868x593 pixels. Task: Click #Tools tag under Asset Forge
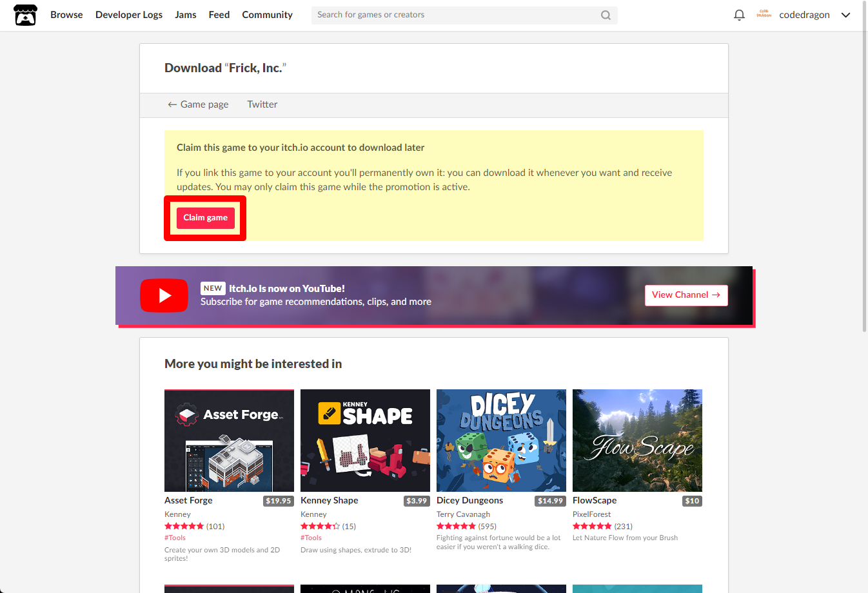click(175, 538)
